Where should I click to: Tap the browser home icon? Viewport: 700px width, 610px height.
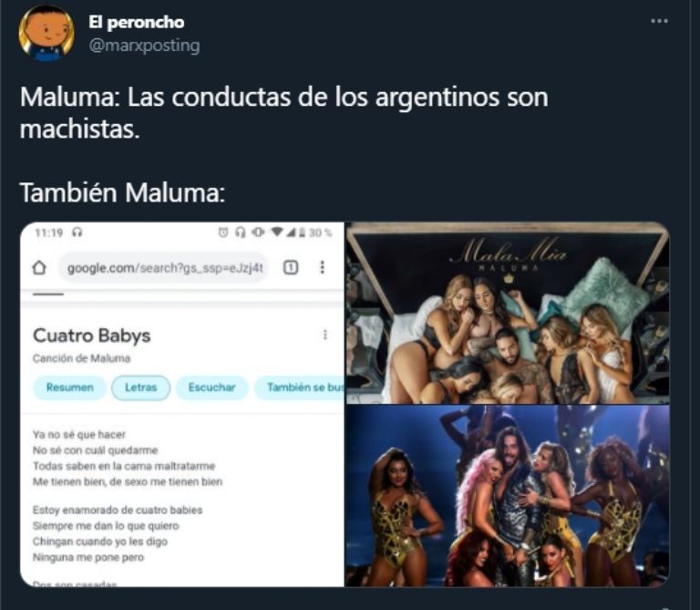point(39,267)
